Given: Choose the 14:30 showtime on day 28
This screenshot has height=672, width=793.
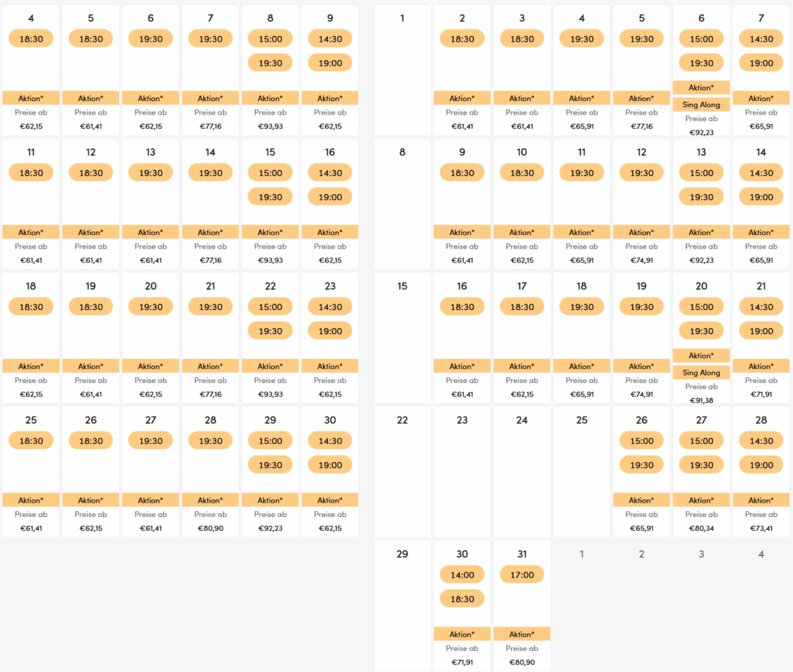Looking at the screenshot, I should (x=761, y=441).
